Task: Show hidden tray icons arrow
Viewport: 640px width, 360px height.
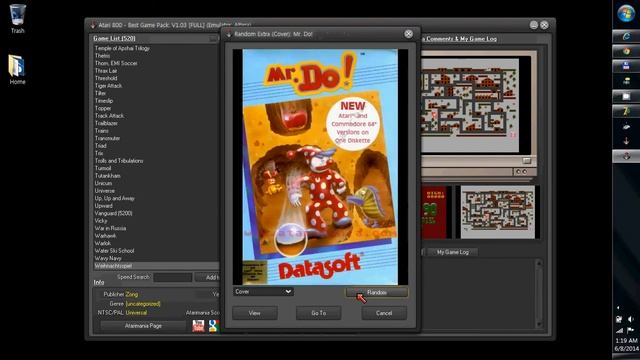Action: pyautogui.click(x=618, y=307)
